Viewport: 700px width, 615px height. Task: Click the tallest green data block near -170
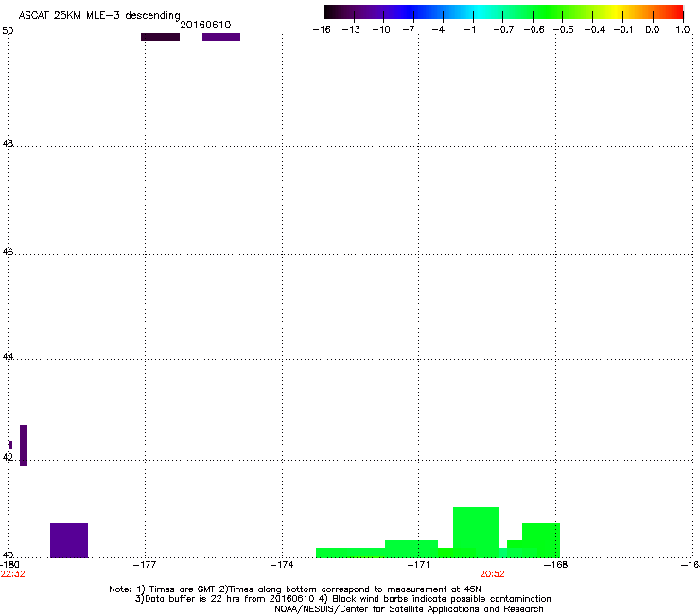point(477,532)
